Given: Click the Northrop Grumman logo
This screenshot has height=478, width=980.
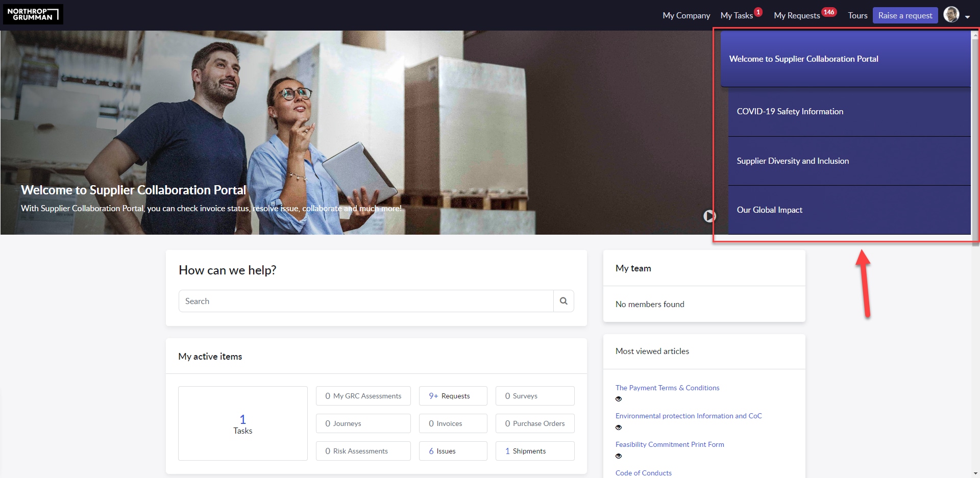Looking at the screenshot, I should 33,14.
